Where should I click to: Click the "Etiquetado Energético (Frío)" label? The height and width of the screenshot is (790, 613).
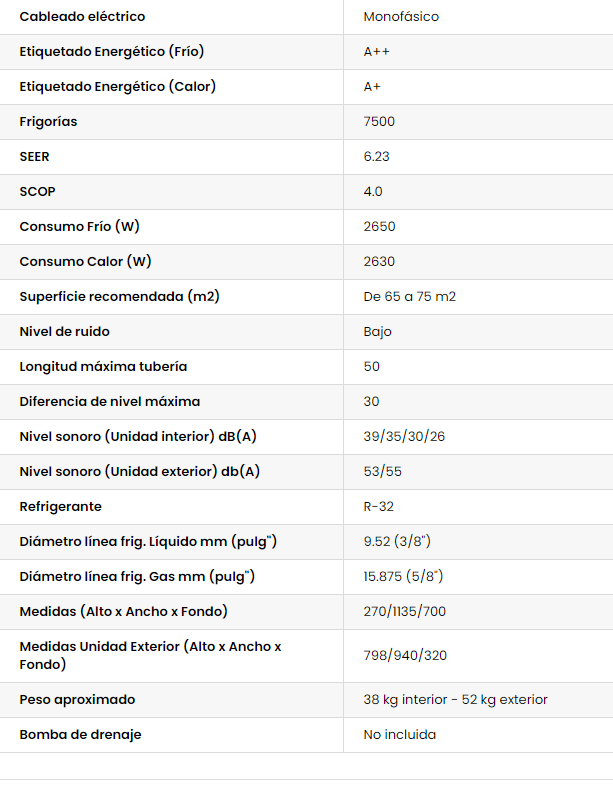click(x=112, y=52)
